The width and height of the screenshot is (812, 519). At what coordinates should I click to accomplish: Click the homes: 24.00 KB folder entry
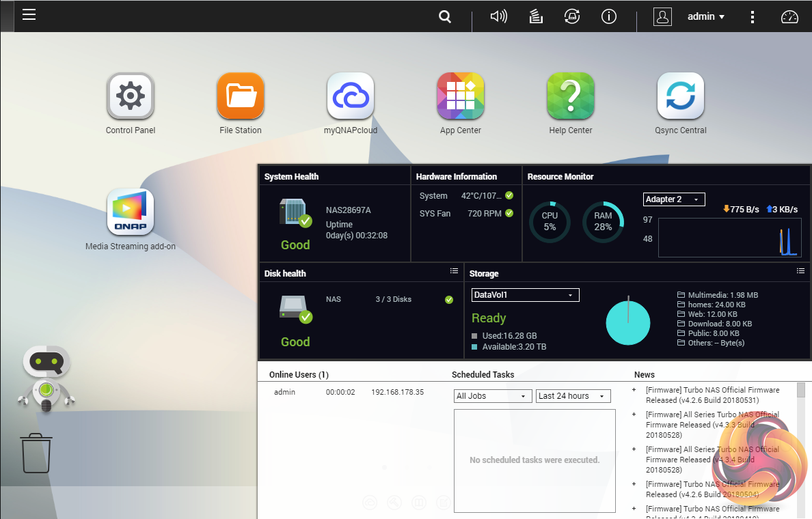click(x=712, y=305)
